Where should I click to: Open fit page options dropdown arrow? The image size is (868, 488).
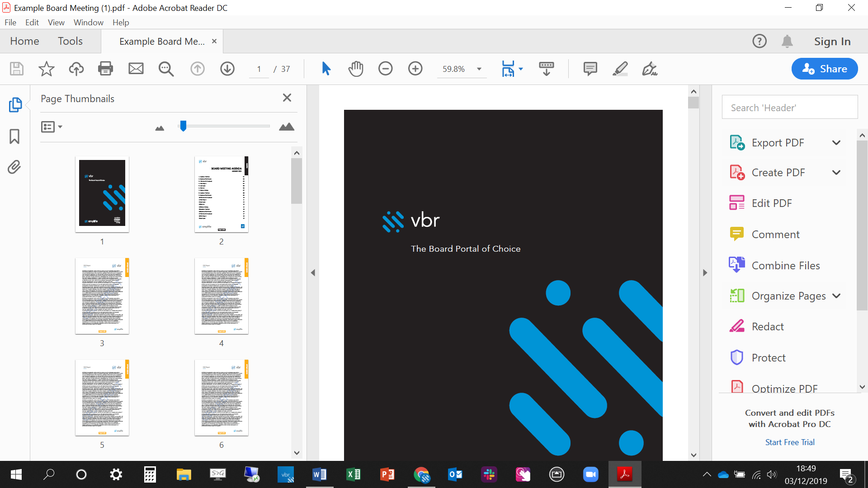(521, 69)
